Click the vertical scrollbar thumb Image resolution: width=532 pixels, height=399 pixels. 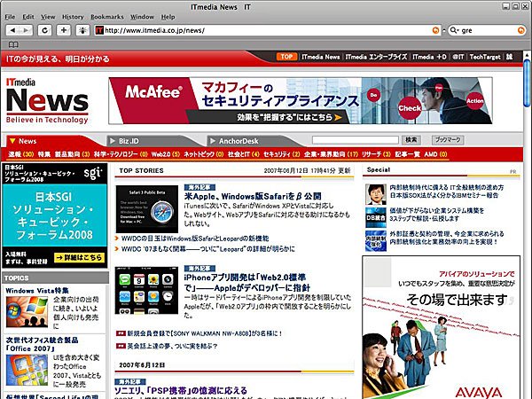coord(527,83)
